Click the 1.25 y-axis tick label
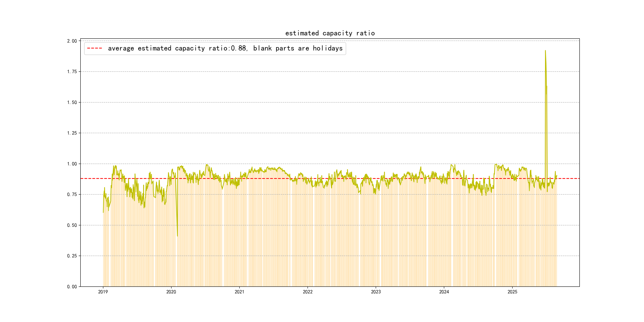The image size is (644, 322). tap(72, 133)
